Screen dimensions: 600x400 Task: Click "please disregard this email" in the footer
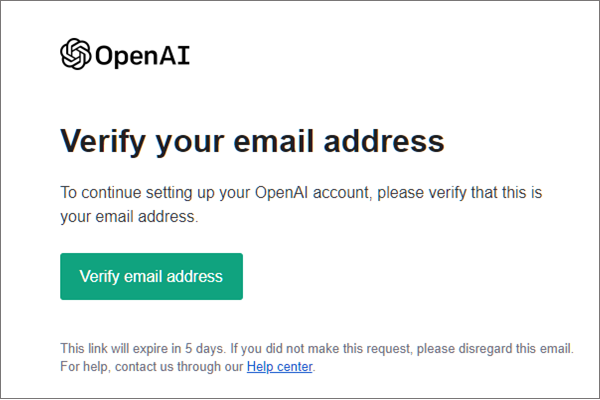pos(494,349)
